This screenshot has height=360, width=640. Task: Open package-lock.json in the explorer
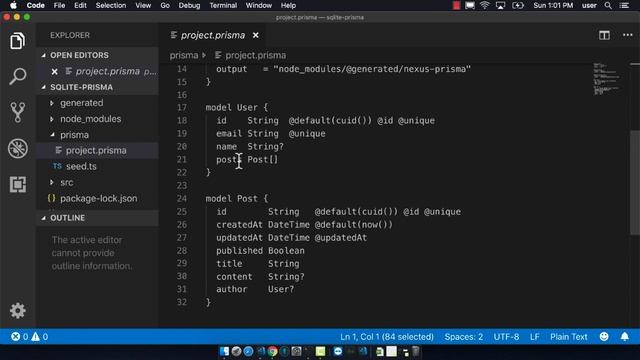tap(98, 198)
